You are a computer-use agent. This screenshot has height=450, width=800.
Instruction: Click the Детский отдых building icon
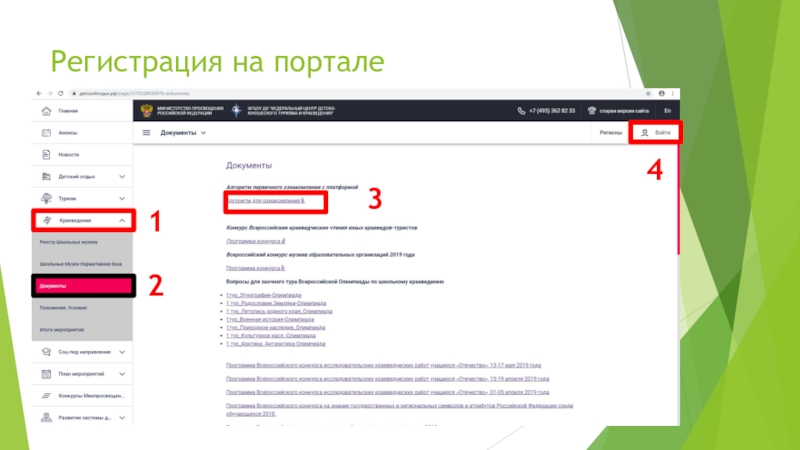pos(46,177)
